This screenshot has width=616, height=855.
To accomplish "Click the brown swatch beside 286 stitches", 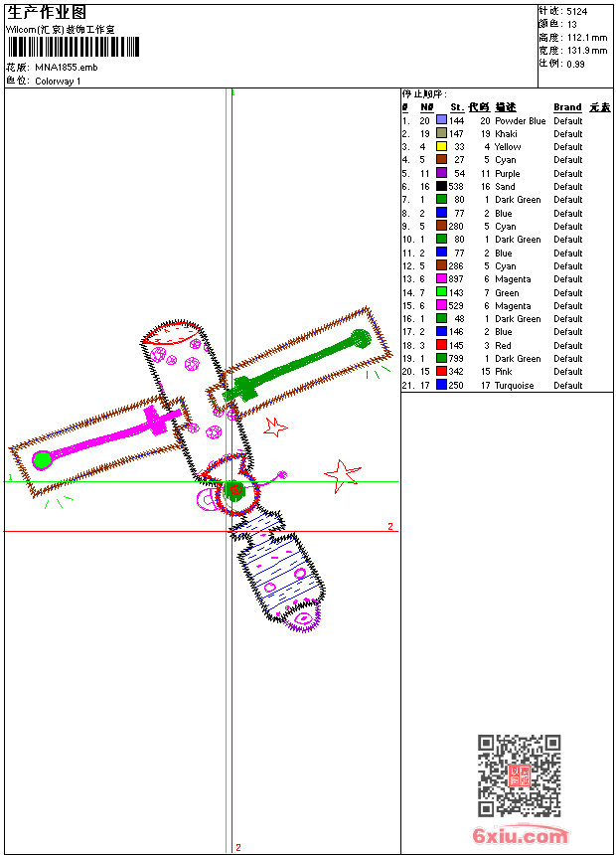I will click(441, 265).
